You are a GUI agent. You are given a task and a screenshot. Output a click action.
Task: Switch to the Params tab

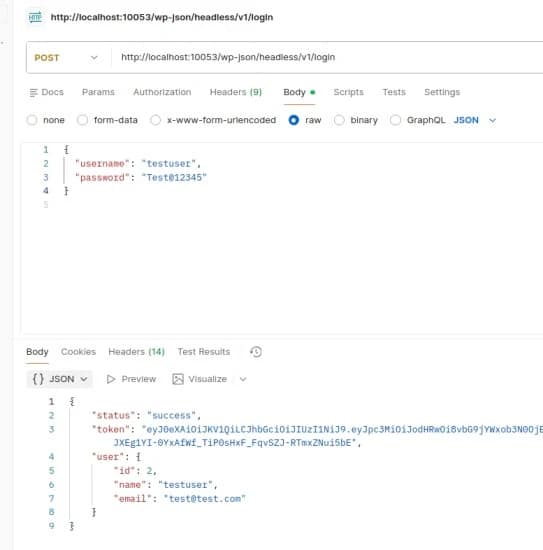pos(98,92)
